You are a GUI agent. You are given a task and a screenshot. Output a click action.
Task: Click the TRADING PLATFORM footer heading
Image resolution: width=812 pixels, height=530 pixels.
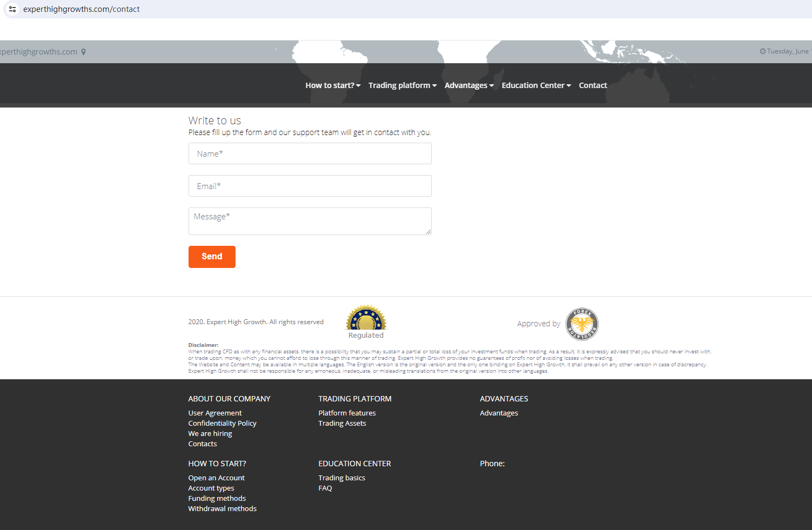[355, 399]
